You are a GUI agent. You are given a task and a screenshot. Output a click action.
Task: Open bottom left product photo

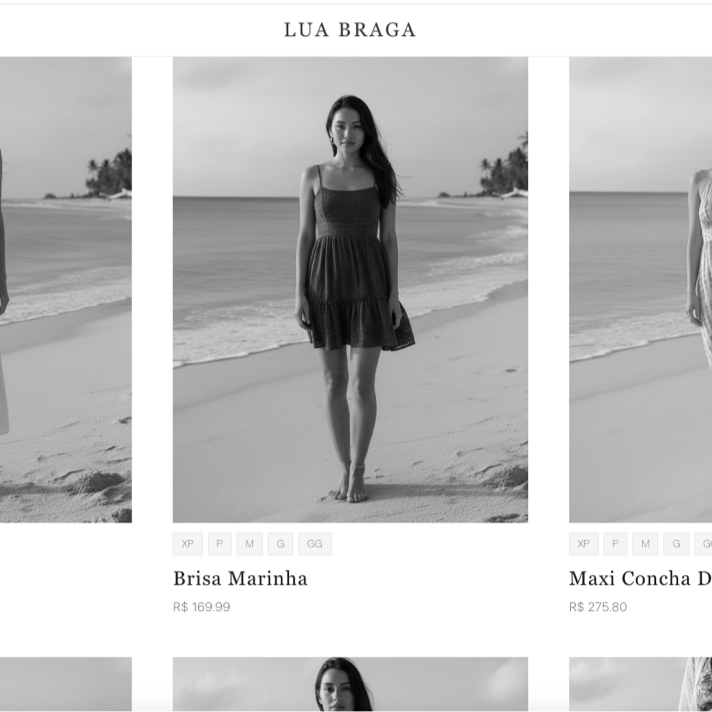66,684
